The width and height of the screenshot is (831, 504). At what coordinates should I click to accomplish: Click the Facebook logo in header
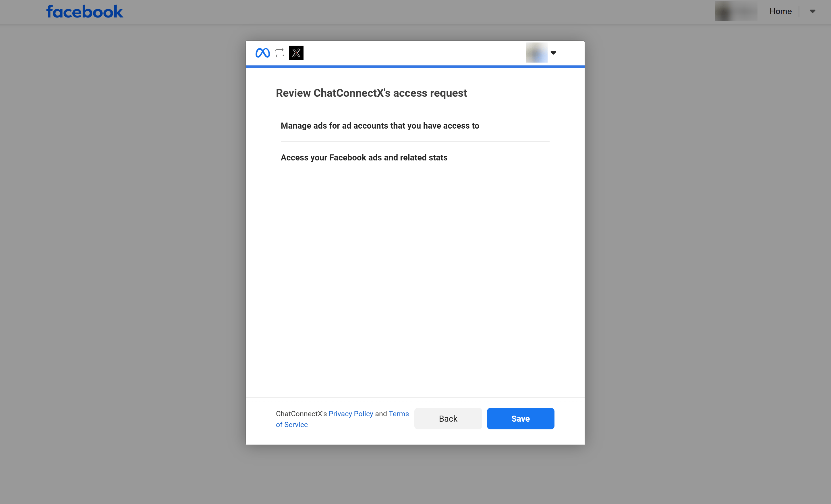coord(85,11)
